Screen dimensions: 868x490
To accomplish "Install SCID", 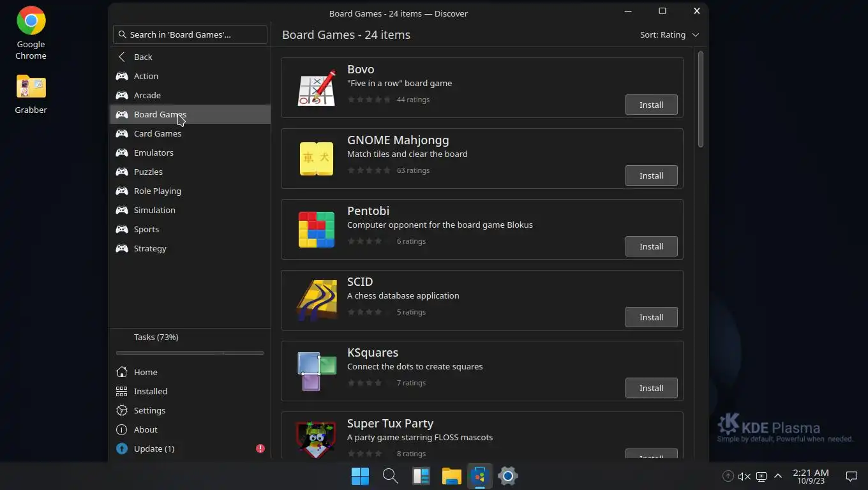I will coord(651,317).
